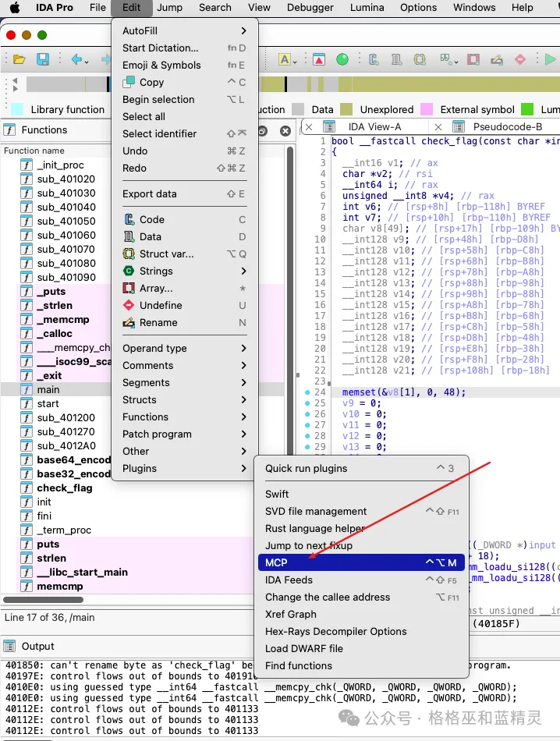
Task: Click Quick run plugins entry
Action: [362, 468]
